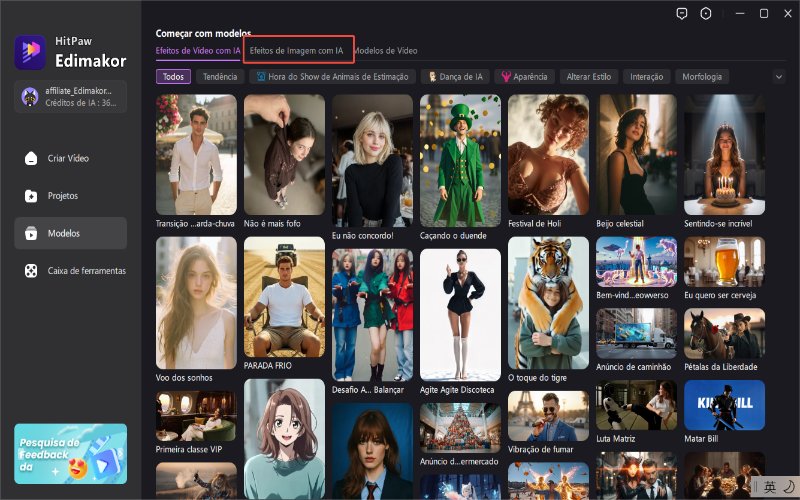This screenshot has height=500, width=800.
Task: Open the feedback message icon in title bar
Action: point(682,13)
